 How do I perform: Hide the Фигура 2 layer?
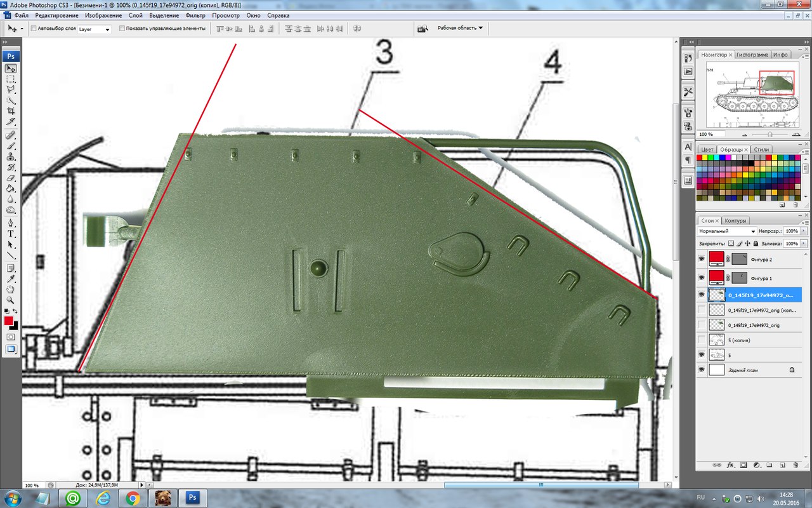[x=701, y=259]
